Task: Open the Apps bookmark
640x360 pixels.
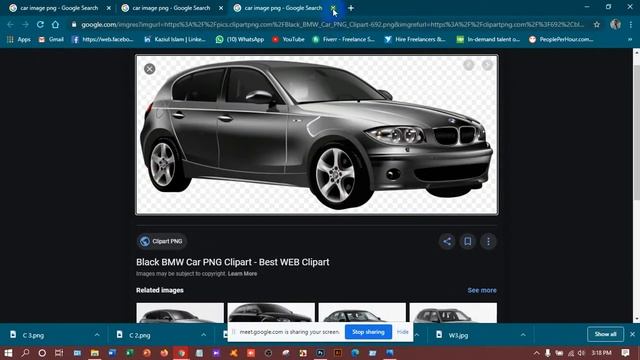Action: [19, 39]
